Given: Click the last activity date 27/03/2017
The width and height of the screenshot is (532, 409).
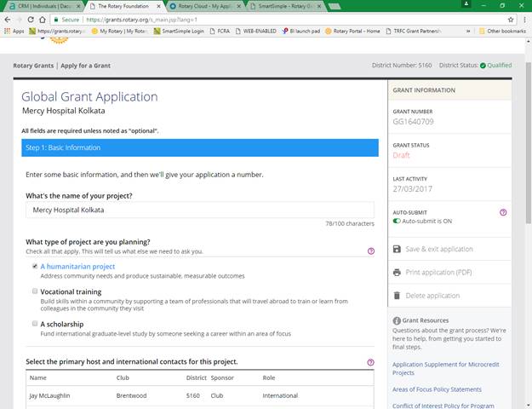Looking at the screenshot, I should coord(413,189).
